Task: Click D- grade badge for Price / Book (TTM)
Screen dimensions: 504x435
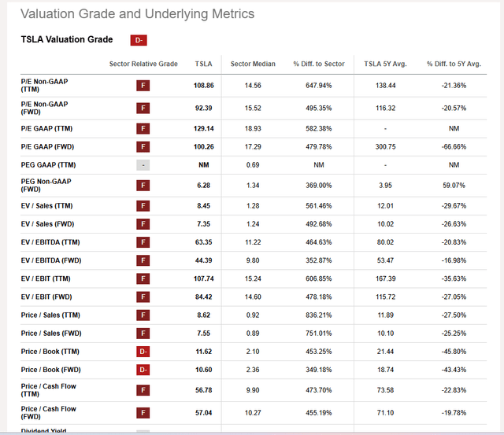Action: point(143,352)
